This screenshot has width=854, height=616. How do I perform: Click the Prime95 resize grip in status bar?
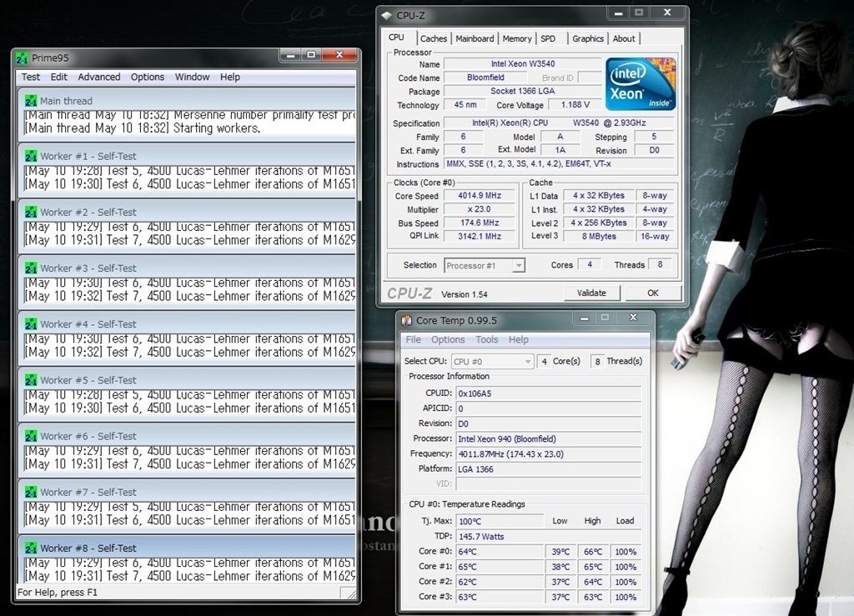tap(349, 593)
